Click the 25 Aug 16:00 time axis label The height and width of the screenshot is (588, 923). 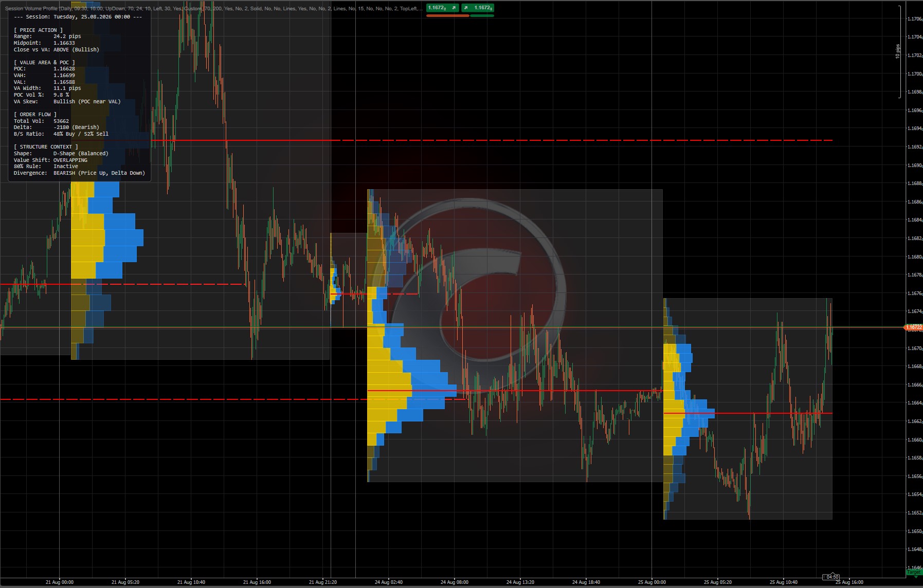(849, 582)
